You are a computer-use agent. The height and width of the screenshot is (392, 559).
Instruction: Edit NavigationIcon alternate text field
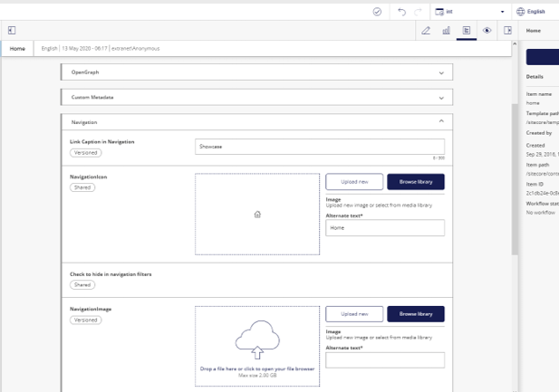pos(385,228)
